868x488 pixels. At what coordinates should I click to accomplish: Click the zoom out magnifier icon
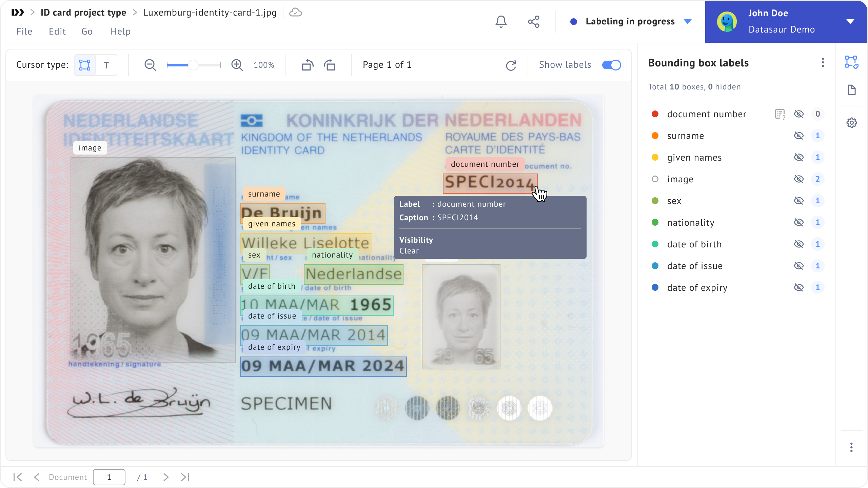tap(150, 65)
